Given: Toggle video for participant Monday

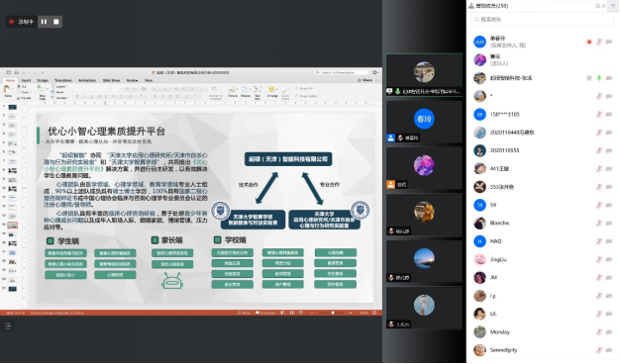Looking at the screenshot, I should click(609, 332).
